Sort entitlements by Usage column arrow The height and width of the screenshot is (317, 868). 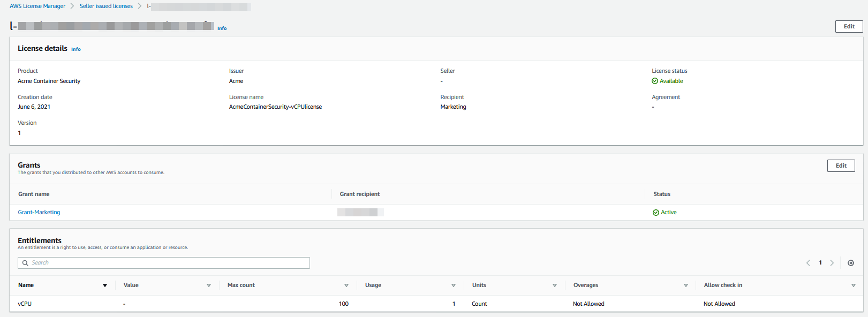click(x=454, y=285)
